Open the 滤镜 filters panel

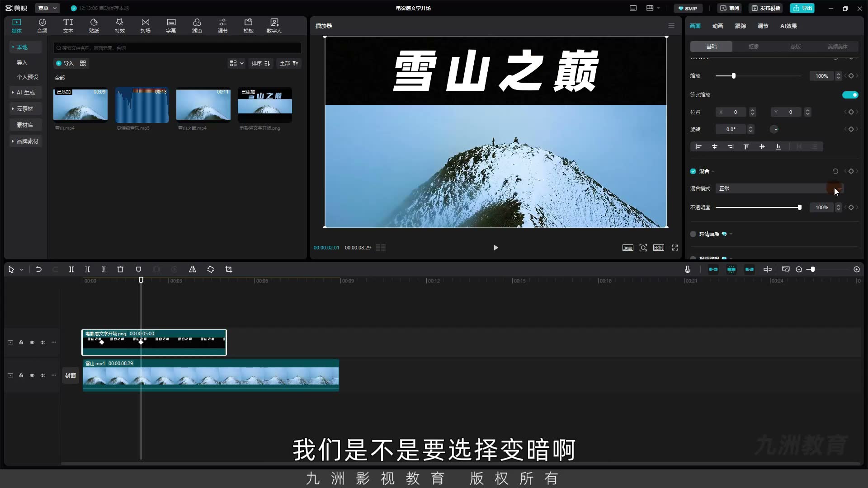(197, 26)
